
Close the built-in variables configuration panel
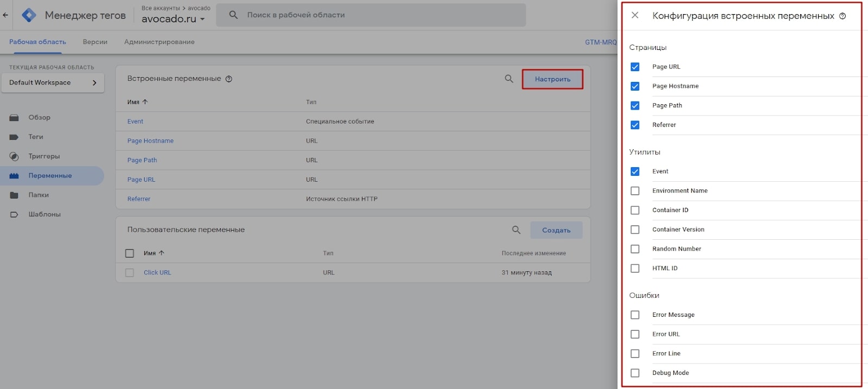pyautogui.click(x=635, y=16)
